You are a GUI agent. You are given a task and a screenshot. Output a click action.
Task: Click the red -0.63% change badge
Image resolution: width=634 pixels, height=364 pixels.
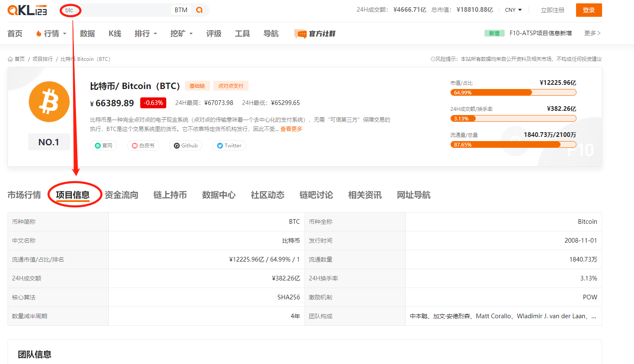(153, 103)
